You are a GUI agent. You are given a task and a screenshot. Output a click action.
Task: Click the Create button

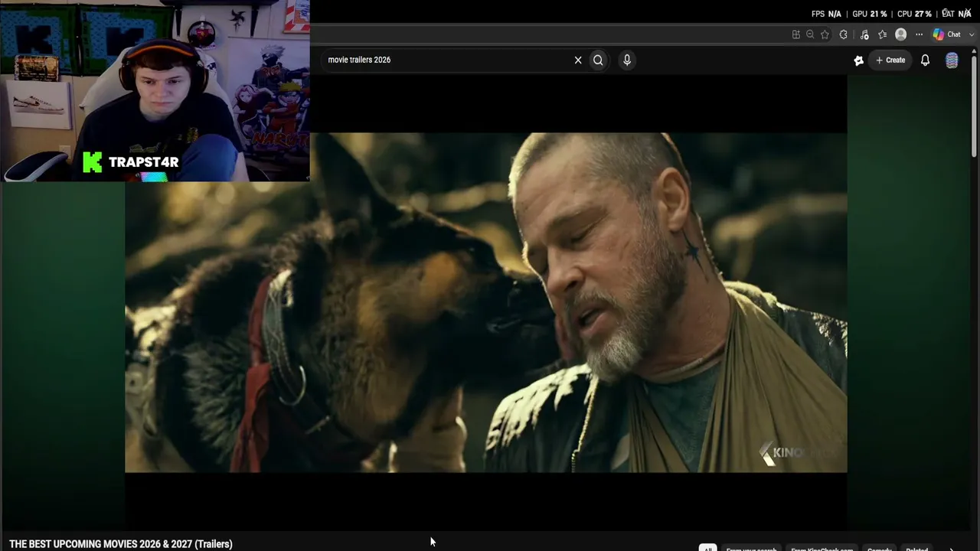click(890, 60)
